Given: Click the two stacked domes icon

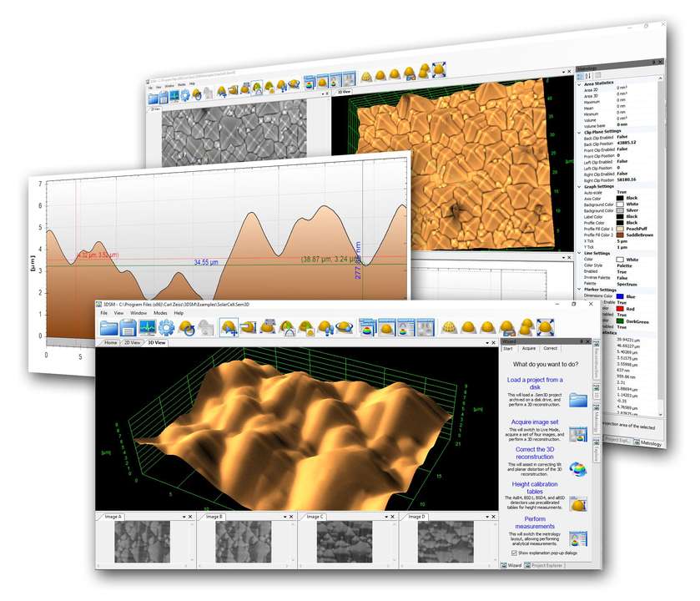Looking at the screenshot, I should click(x=526, y=327).
